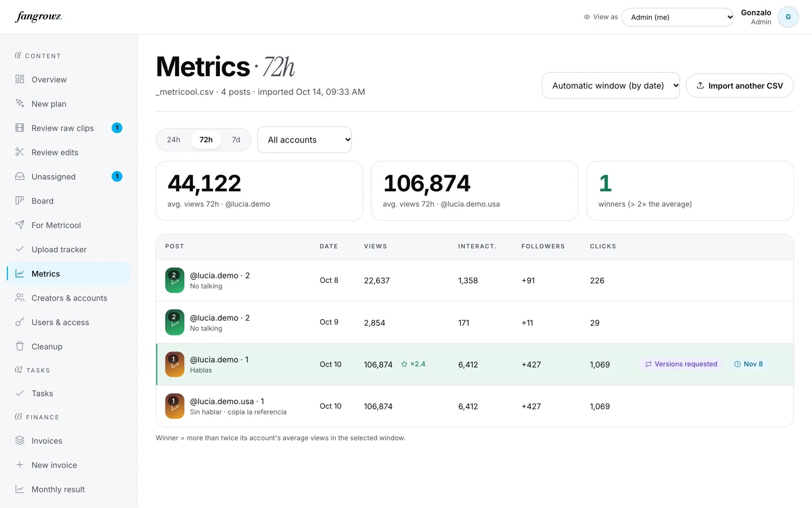This screenshot has height=508, width=812.
Task: Navigate to Upload tracker
Action: [69, 249]
